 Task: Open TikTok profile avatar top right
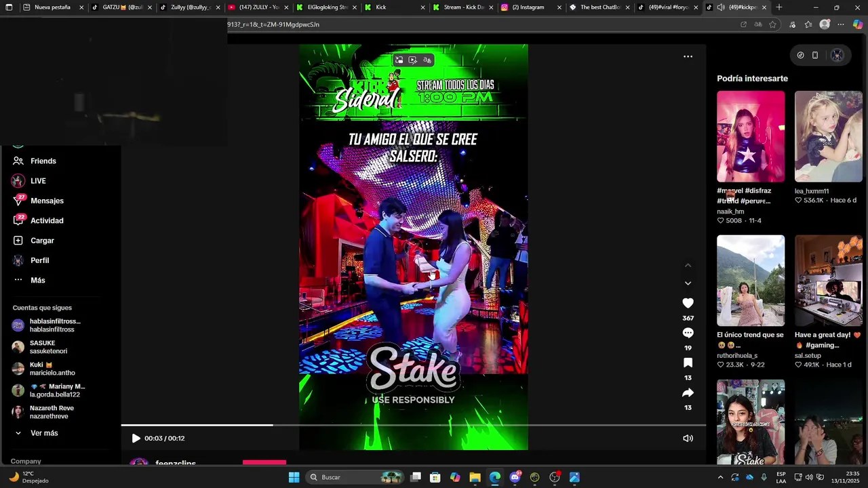(837, 56)
